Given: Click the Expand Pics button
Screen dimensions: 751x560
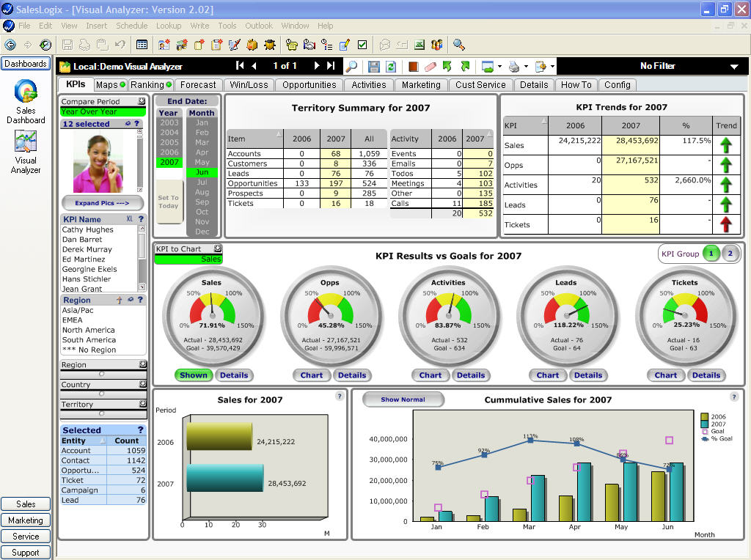Looking at the screenshot, I should 102,203.
